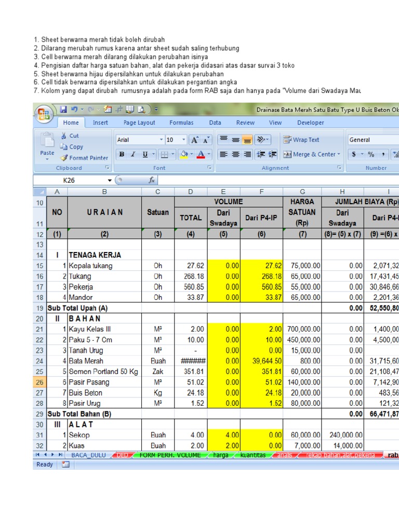Select cell B24 containing Bata Merah
The width and height of the screenshot is (399, 532).
[104, 361]
